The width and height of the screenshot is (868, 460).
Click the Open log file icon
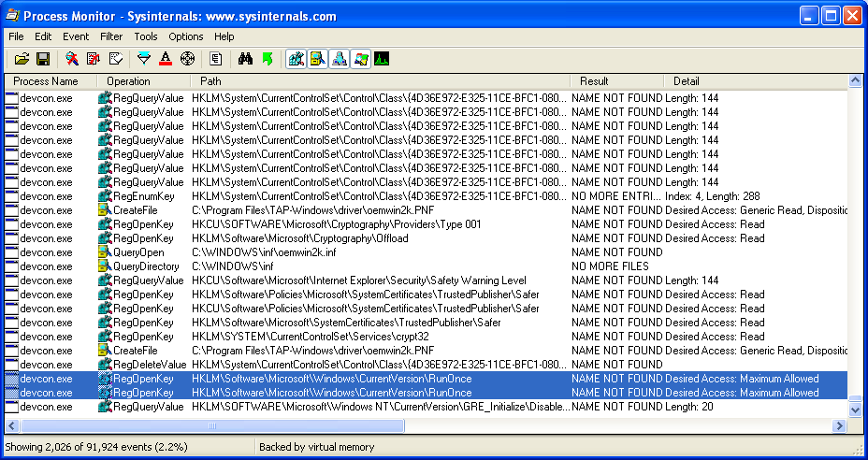(x=22, y=59)
